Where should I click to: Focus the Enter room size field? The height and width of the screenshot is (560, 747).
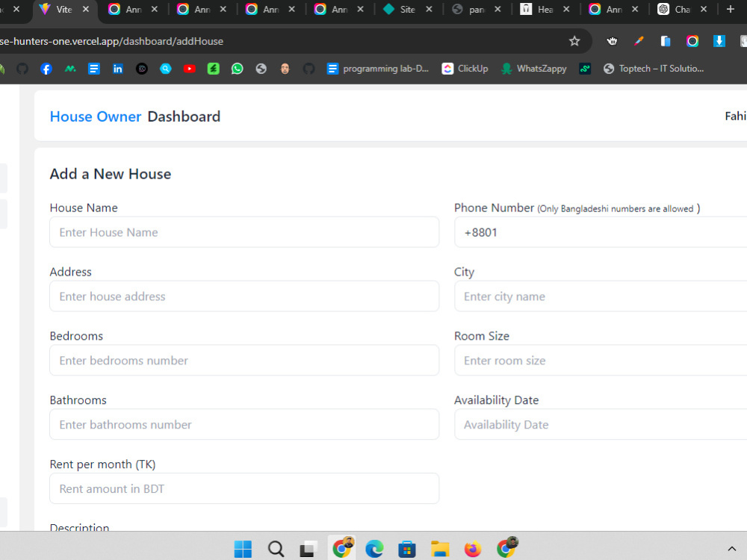click(601, 361)
